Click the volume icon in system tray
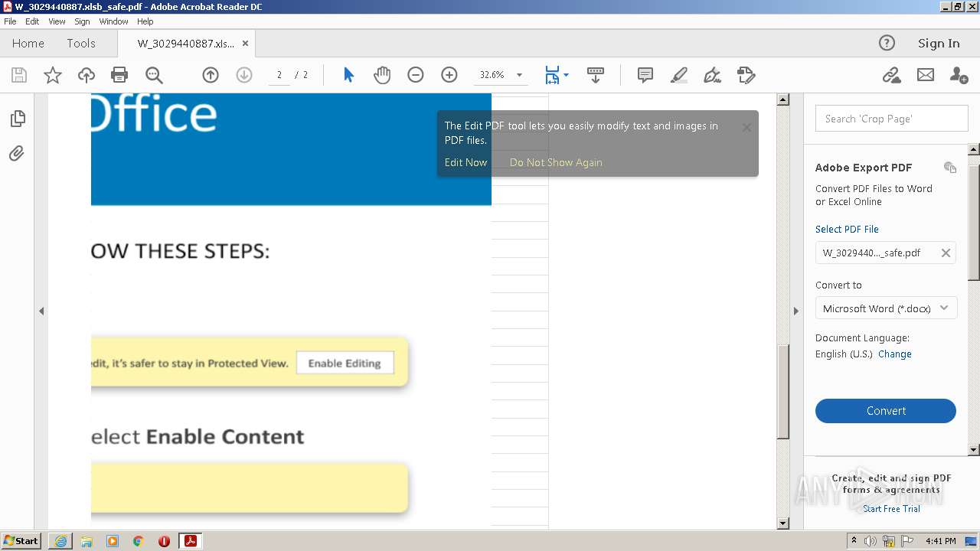This screenshot has width=980, height=551. [x=871, y=541]
